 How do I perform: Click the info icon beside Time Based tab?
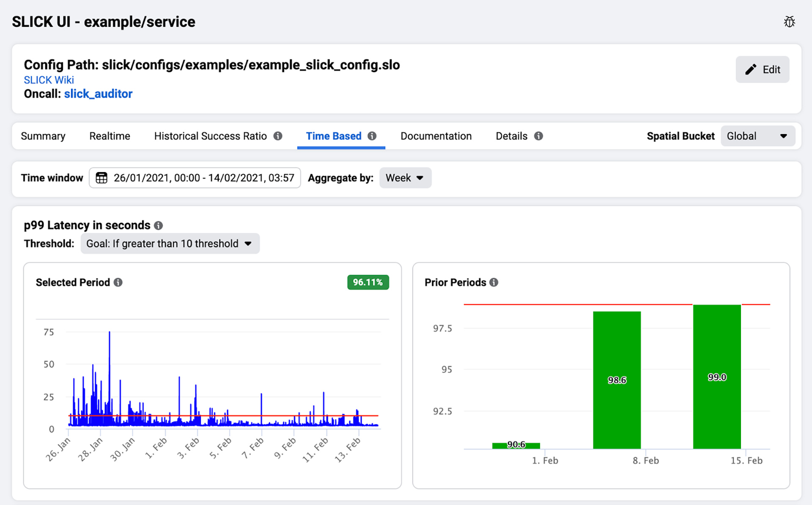point(372,136)
